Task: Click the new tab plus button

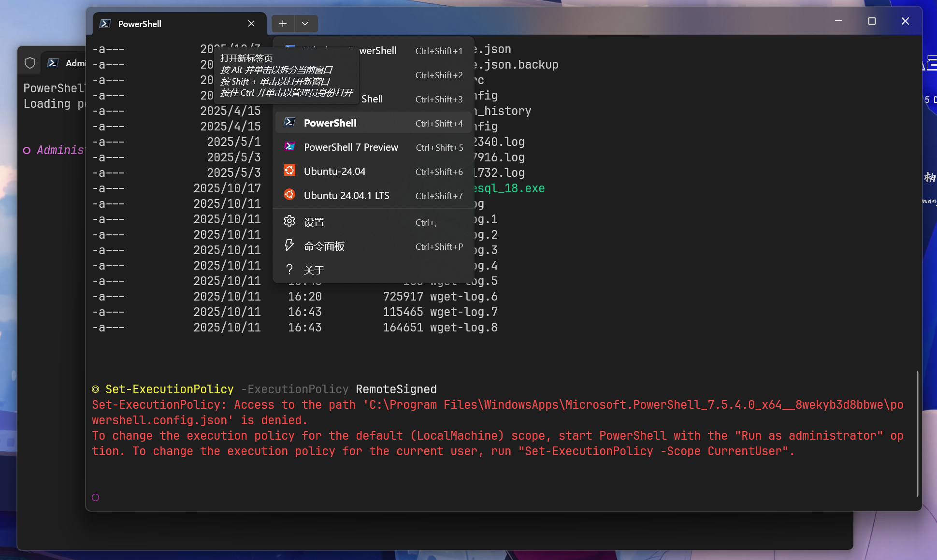Action: pos(283,23)
